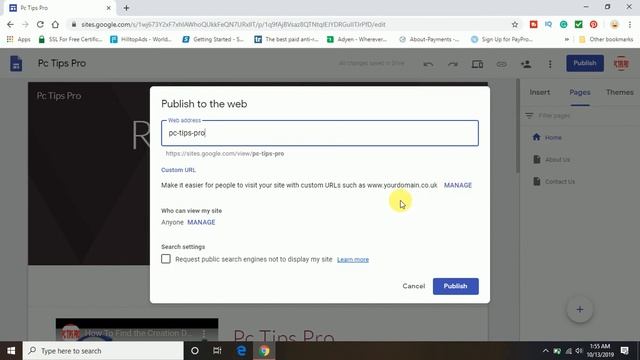Open the Apps bookmark shortcut
The image size is (640, 360).
coord(18,39)
